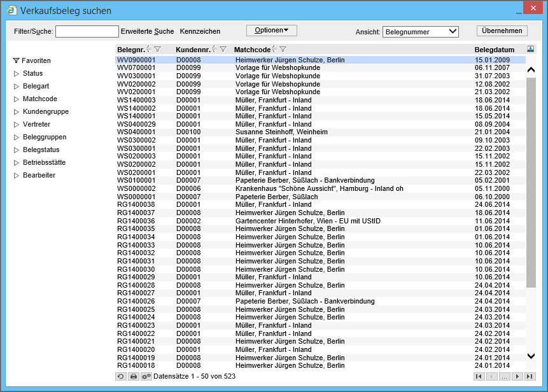The height and width of the screenshot is (392, 548).
Task: Open the Ansicht Belegnummer dropdown
Action: (x=421, y=32)
